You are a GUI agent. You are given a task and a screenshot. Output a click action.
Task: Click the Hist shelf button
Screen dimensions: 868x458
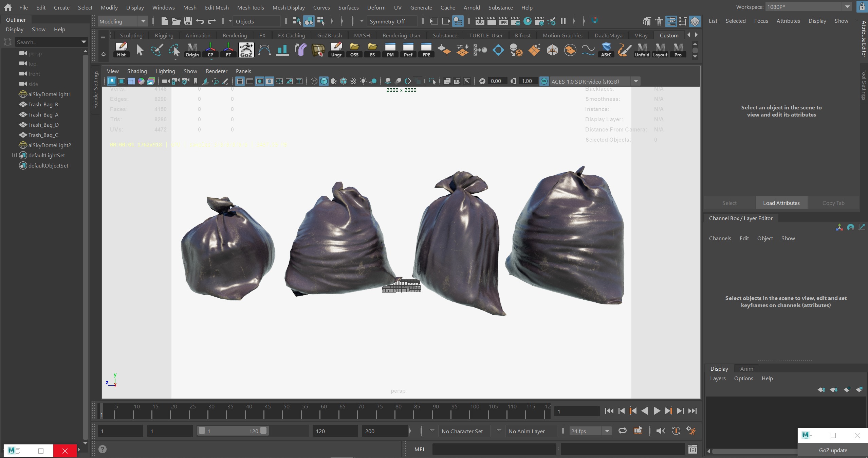(x=121, y=50)
